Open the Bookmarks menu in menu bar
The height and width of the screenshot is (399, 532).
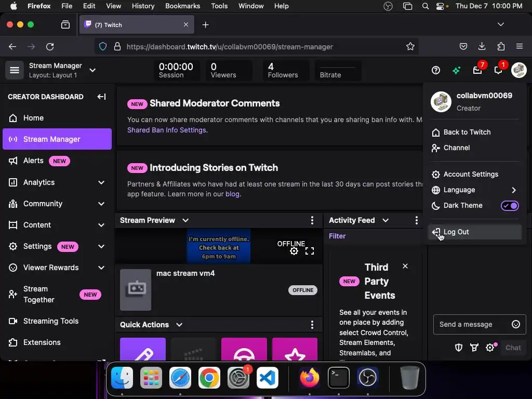pyautogui.click(x=182, y=6)
